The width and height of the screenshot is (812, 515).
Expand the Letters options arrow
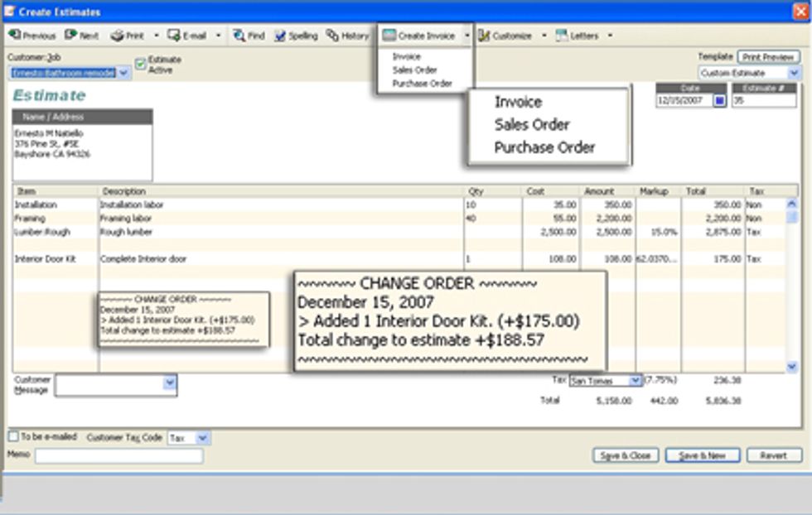click(x=610, y=36)
